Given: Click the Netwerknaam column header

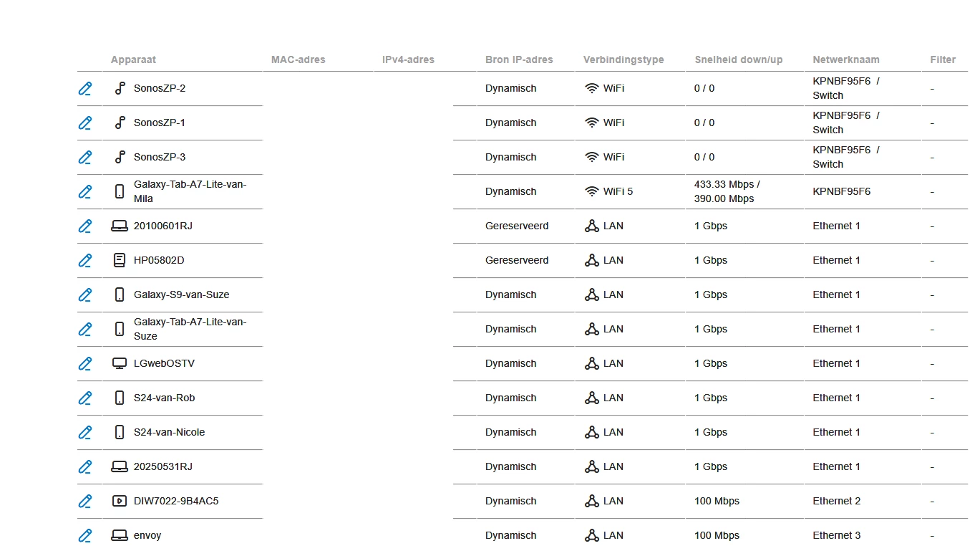Looking at the screenshot, I should (846, 60).
